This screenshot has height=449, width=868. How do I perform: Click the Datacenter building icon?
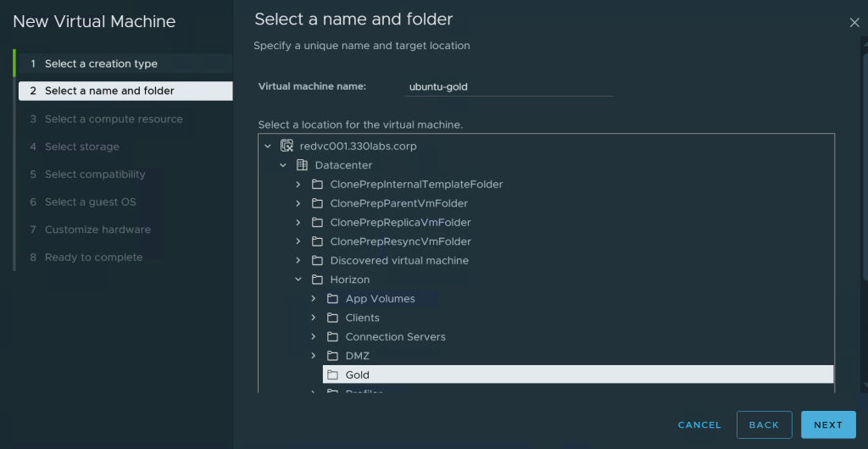pyautogui.click(x=302, y=165)
